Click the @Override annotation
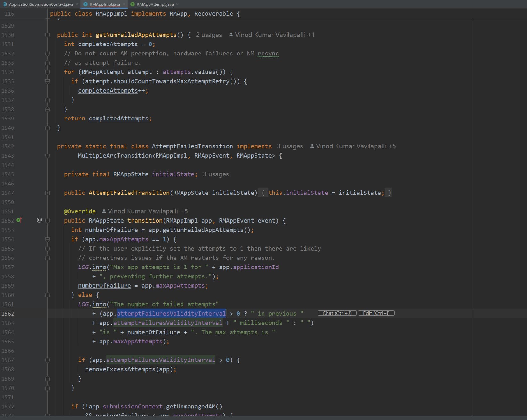 pyautogui.click(x=80, y=211)
